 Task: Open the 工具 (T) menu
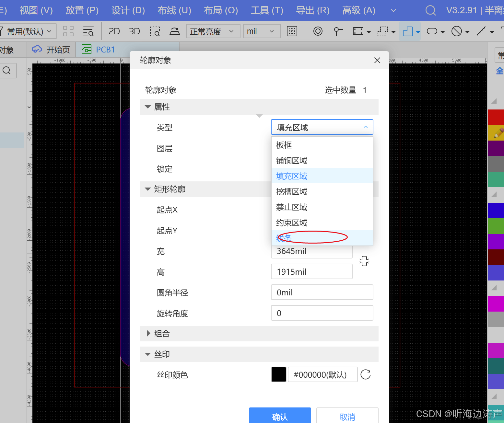click(x=267, y=10)
